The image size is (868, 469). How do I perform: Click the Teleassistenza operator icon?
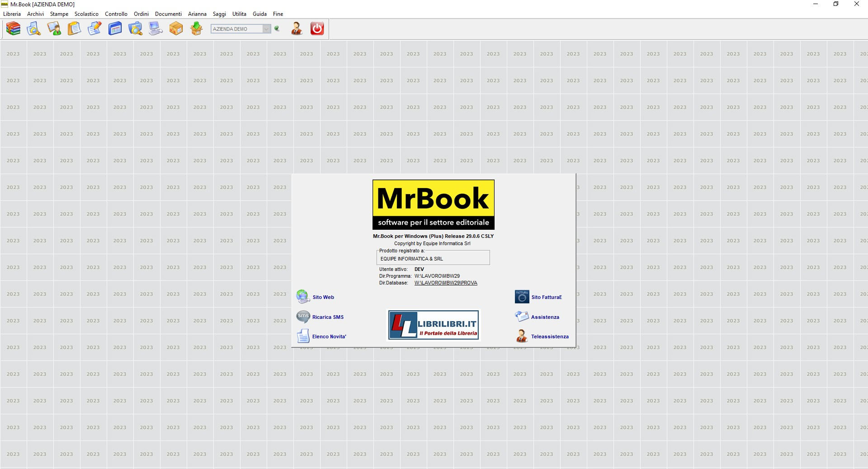point(522,336)
